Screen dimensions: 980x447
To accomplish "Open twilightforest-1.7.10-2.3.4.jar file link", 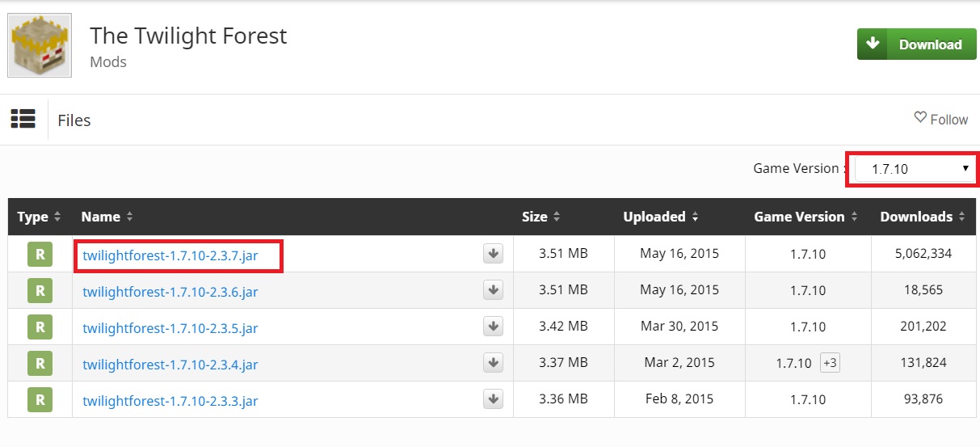I will [170, 365].
